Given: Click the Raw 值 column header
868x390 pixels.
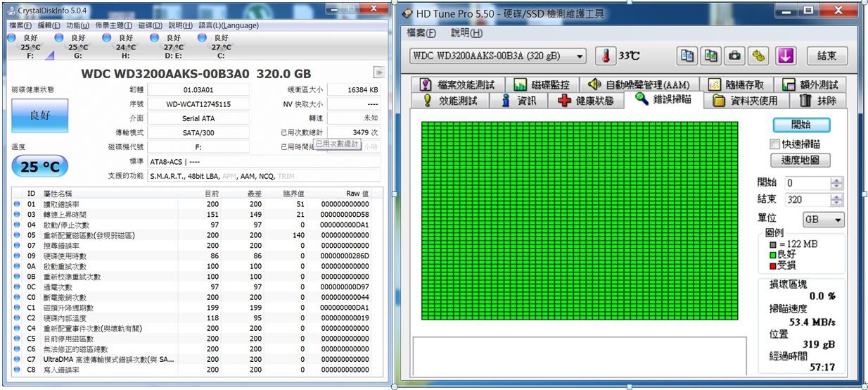Looking at the screenshot, I should pyautogui.click(x=357, y=193).
